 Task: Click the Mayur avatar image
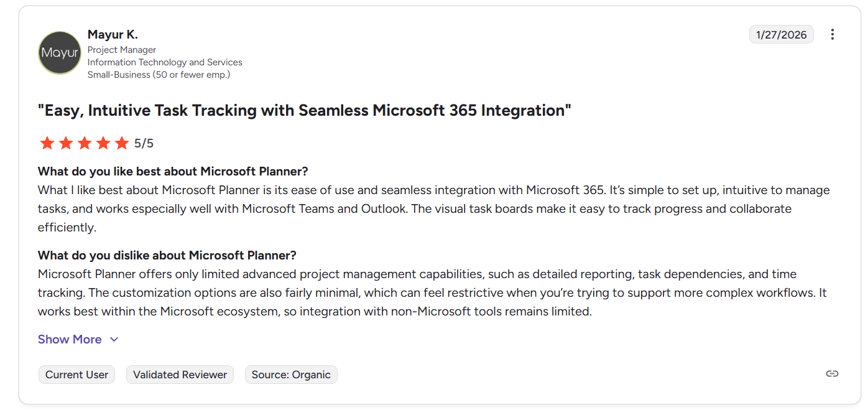(x=60, y=53)
